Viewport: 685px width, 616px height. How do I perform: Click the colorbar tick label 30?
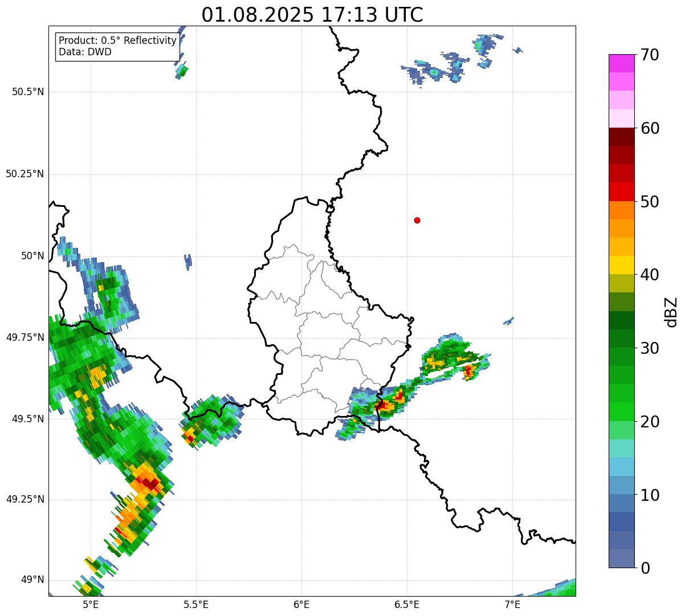tap(650, 348)
